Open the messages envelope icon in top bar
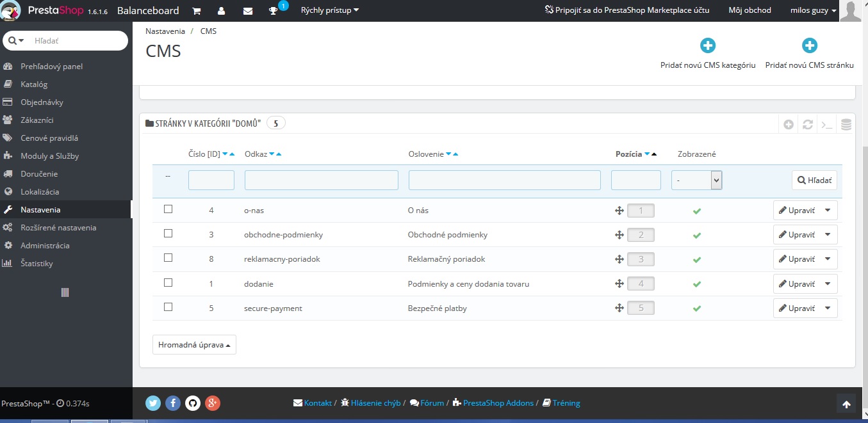The height and width of the screenshot is (423, 868). (x=248, y=11)
